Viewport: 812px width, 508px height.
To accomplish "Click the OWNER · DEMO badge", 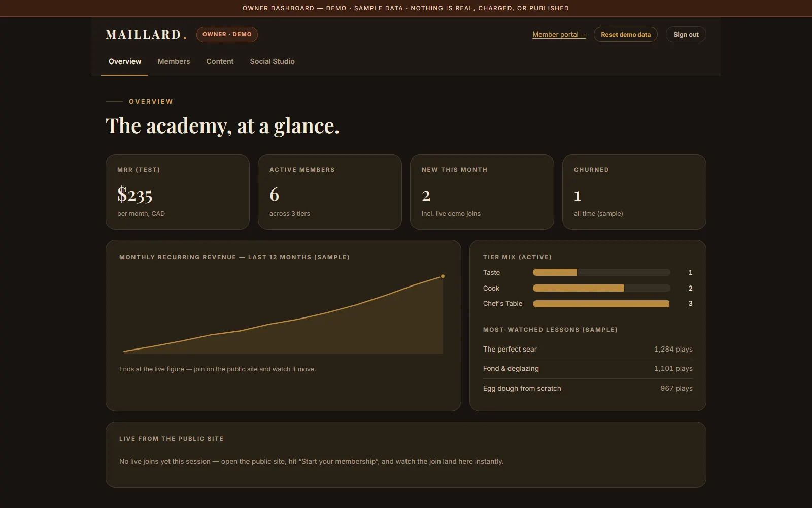I will [227, 35].
